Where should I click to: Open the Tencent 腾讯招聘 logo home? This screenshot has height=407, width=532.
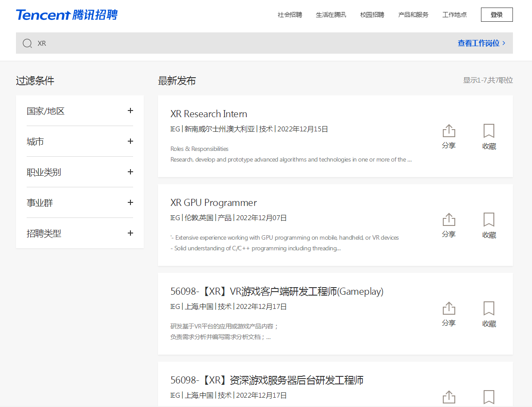click(67, 15)
